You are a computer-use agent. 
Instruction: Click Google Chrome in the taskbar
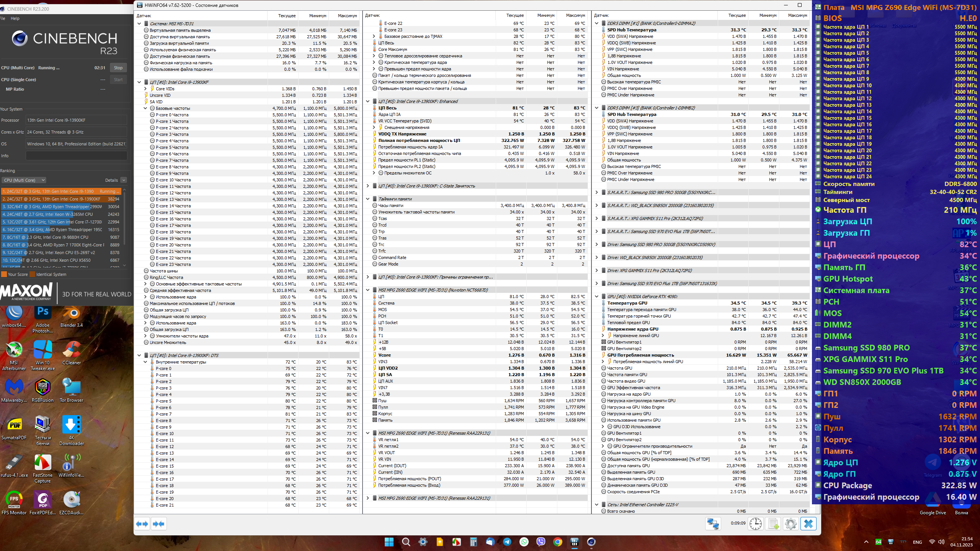click(x=558, y=542)
